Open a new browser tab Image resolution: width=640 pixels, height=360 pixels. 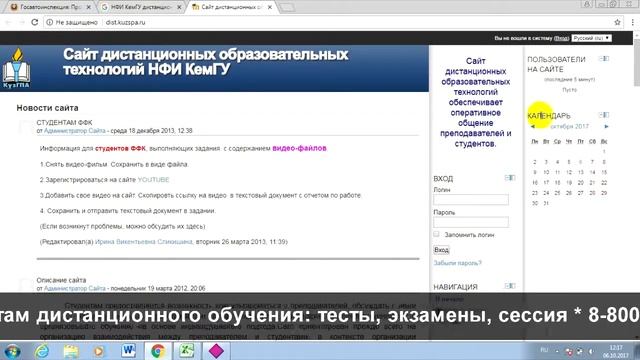click(x=287, y=7)
